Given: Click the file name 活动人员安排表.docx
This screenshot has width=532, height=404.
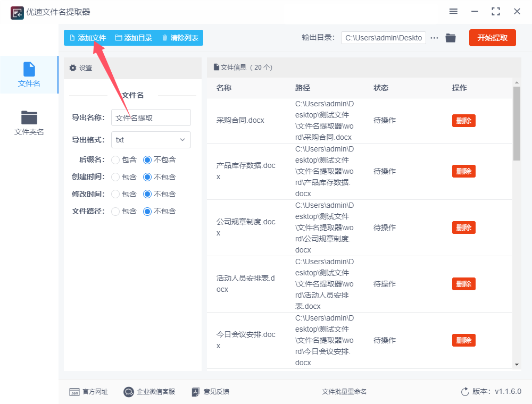Looking at the screenshot, I should pyautogui.click(x=246, y=284).
